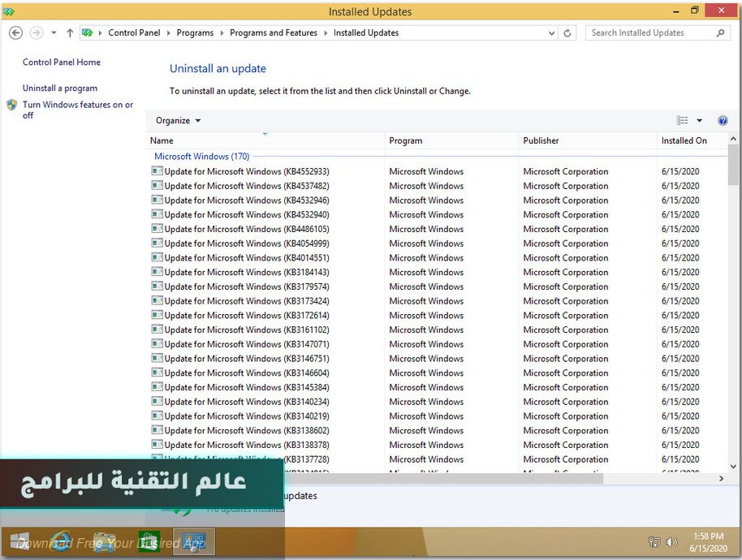Select update KB3184143

click(247, 272)
